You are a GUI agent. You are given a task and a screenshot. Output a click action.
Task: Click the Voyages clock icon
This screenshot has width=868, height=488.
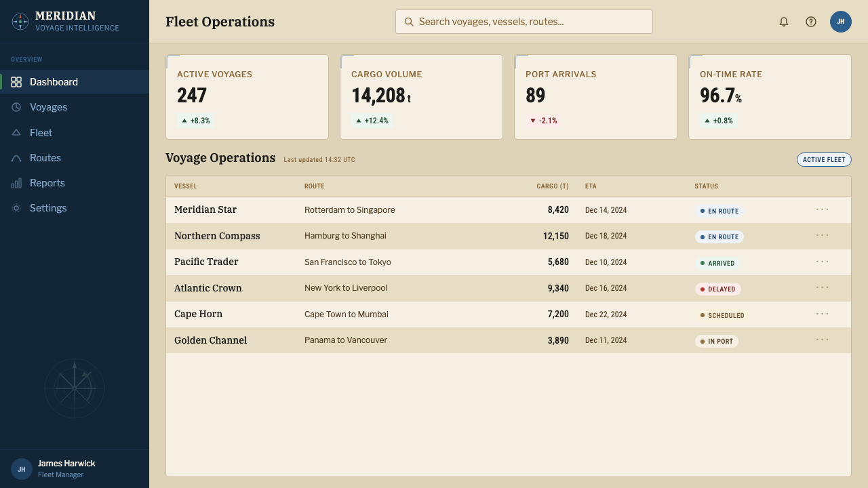coord(16,107)
